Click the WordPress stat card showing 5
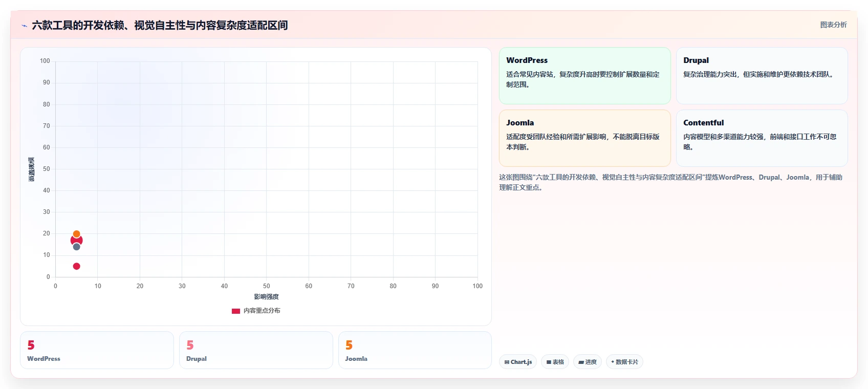The image size is (868, 389). 97,350
